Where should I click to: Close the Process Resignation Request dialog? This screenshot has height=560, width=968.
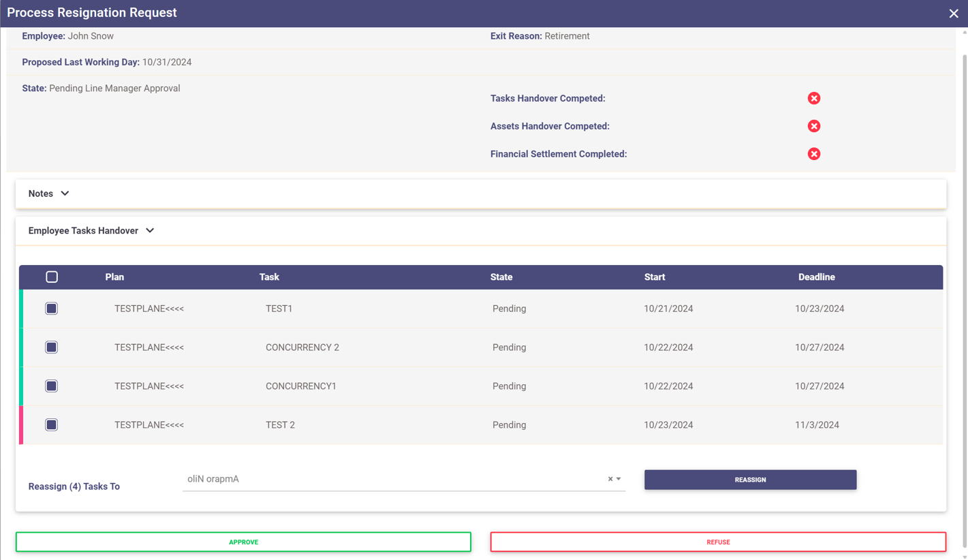[x=953, y=14]
